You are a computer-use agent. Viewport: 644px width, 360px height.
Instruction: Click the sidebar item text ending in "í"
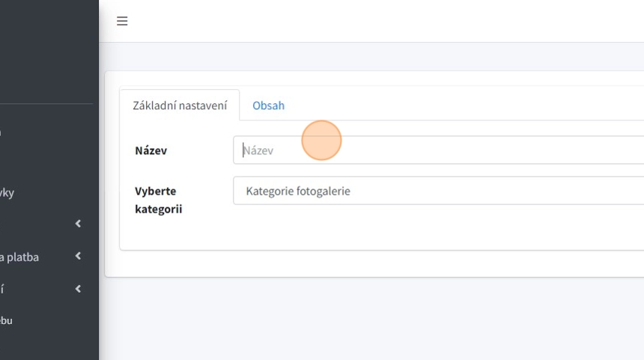tap(2, 289)
